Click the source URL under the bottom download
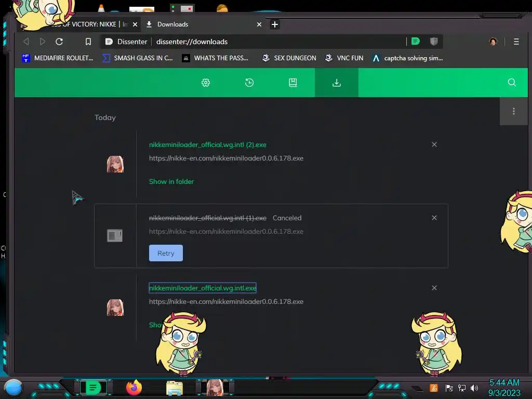This screenshot has height=399, width=532. click(226, 302)
